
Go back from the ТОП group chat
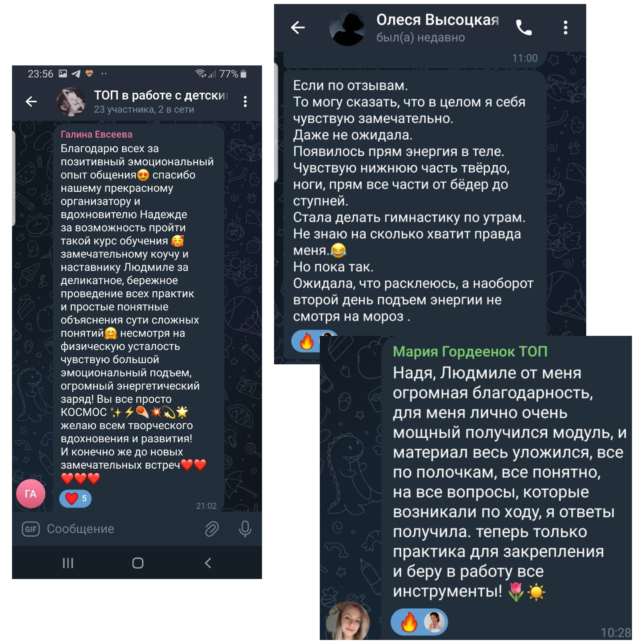[x=31, y=102]
